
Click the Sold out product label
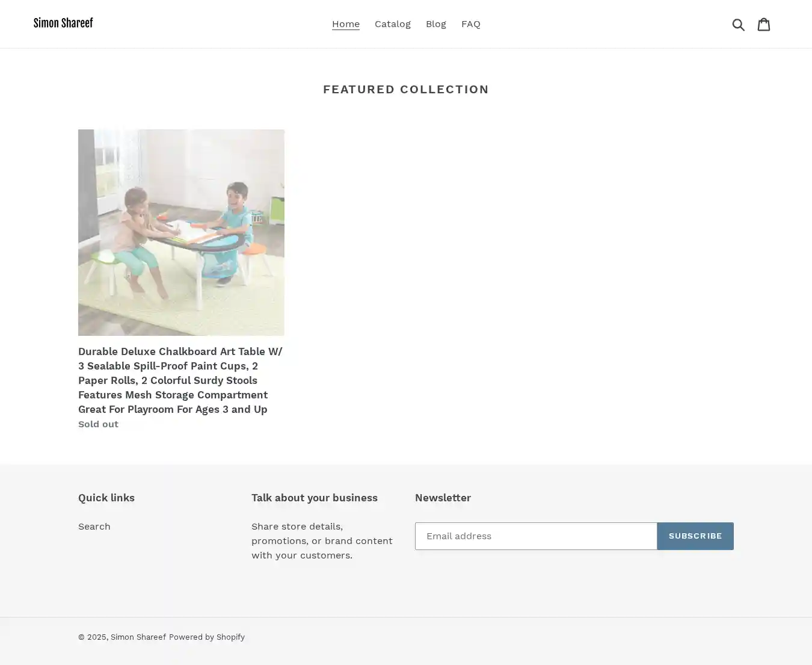click(98, 424)
